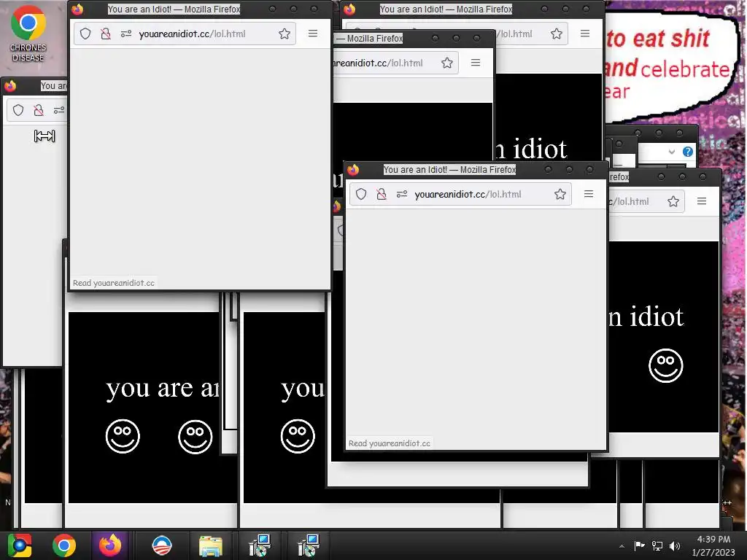Image resolution: width=747 pixels, height=560 pixels.
Task: Open the permissions icon in the center front Firefox window
Action: coord(402,194)
